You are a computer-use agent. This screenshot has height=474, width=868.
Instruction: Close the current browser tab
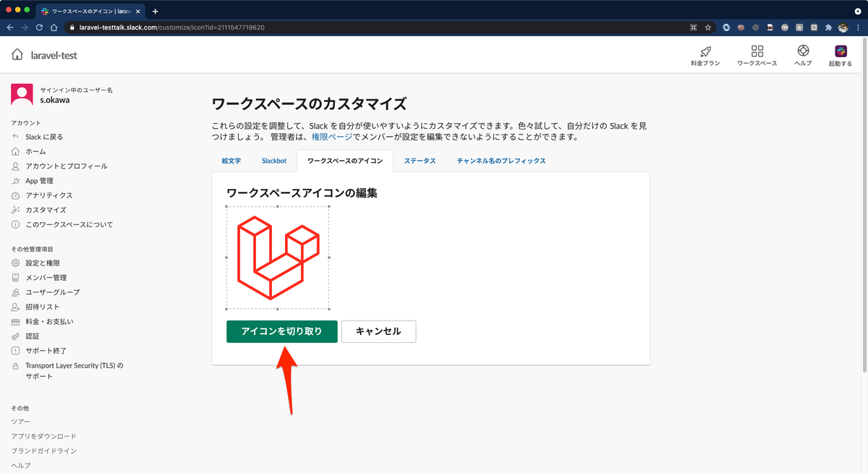click(137, 11)
